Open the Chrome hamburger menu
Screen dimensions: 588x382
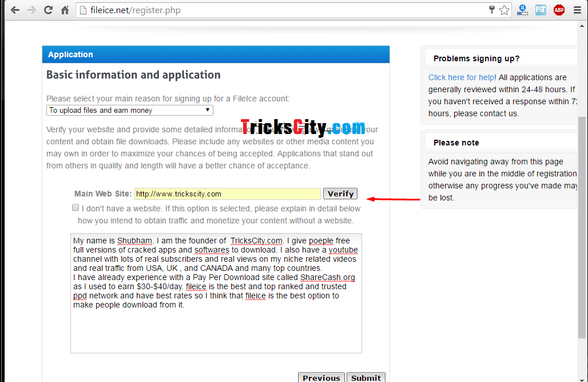pyautogui.click(x=577, y=10)
